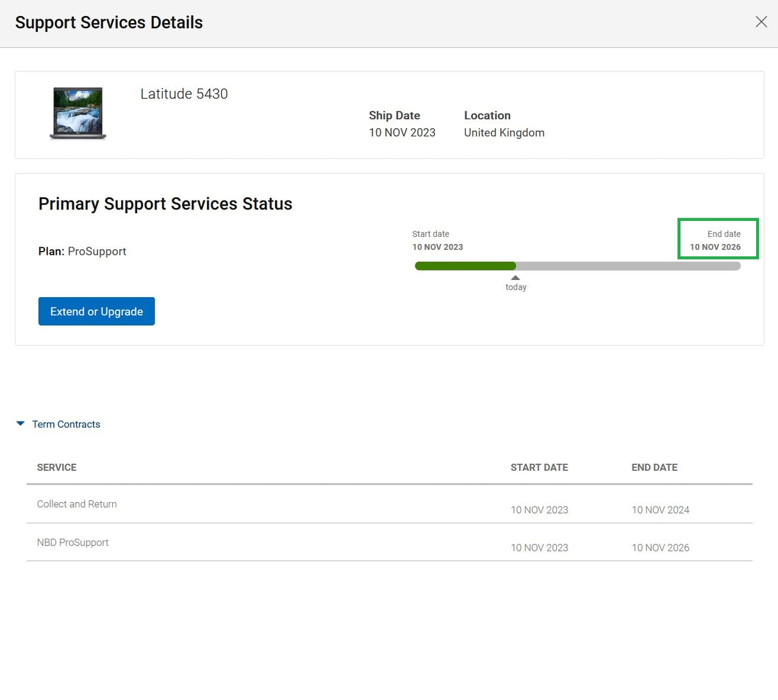Viewport: 778px width, 700px height.
Task: Close the Support Services Details dialog
Action: [761, 22]
